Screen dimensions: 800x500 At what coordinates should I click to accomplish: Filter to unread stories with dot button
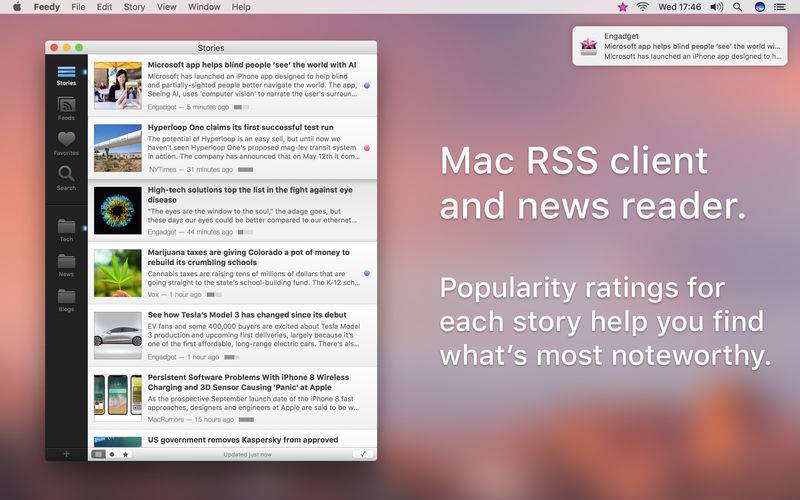pyautogui.click(x=112, y=454)
